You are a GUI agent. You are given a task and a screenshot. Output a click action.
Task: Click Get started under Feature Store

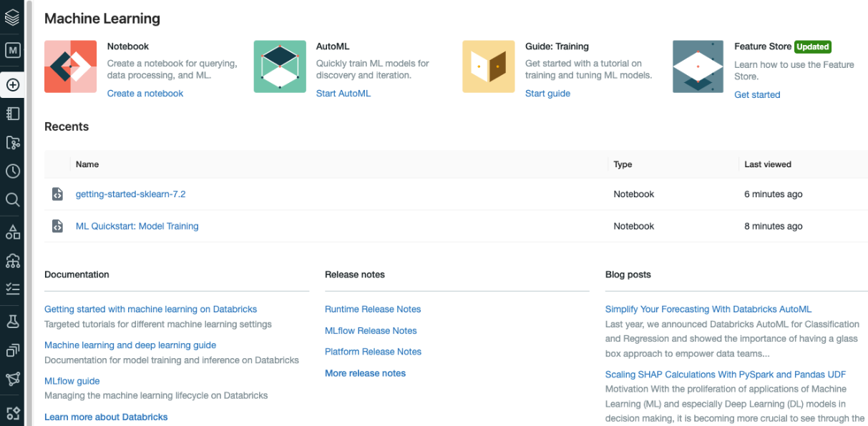tap(757, 95)
